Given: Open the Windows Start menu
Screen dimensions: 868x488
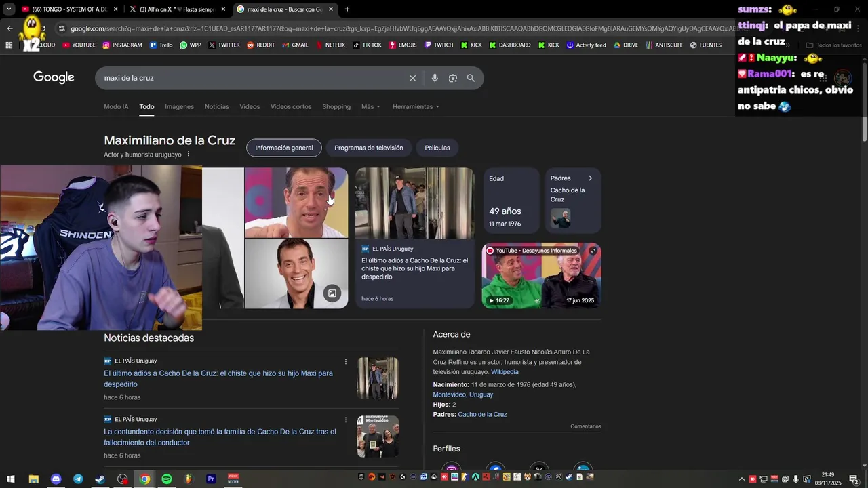Looking at the screenshot, I should coord(11,479).
